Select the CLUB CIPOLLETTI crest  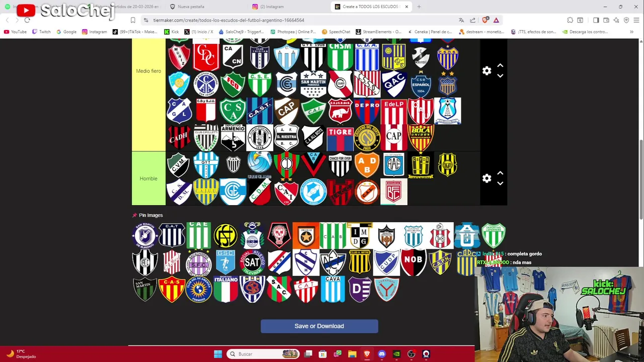206,138
